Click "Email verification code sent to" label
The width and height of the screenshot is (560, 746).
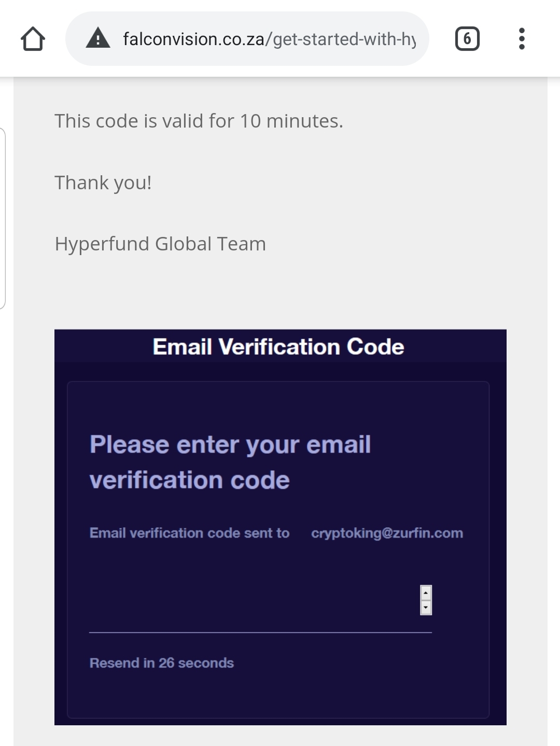point(189,533)
